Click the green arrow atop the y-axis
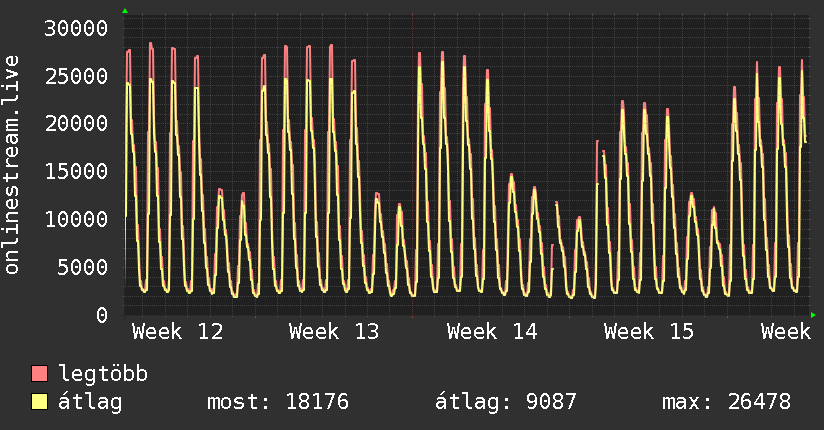The image size is (824, 430). [125, 11]
